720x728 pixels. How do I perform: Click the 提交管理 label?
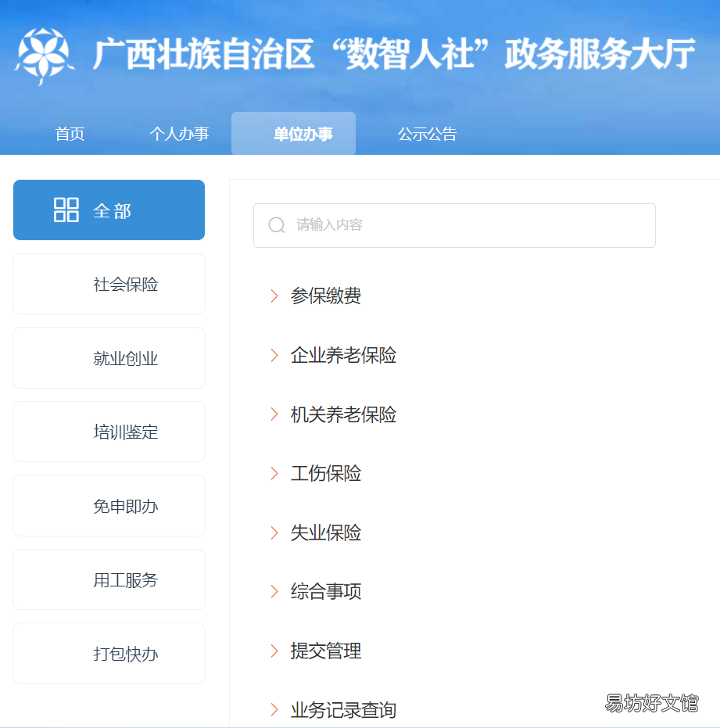pyautogui.click(x=326, y=651)
